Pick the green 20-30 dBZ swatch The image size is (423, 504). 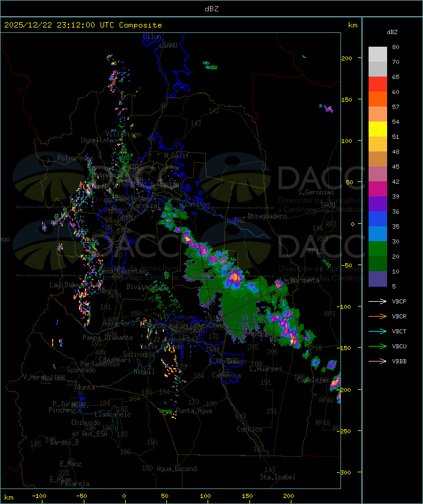tap(378, 249)
